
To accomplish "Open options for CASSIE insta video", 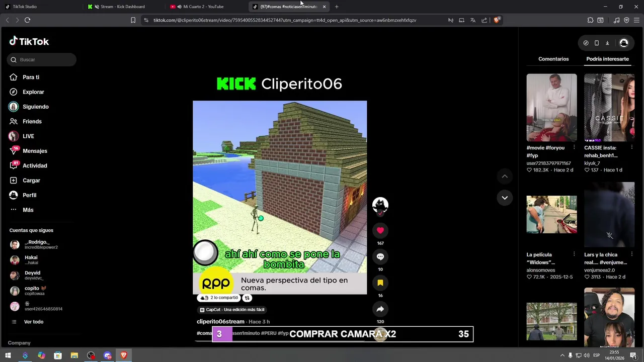I will [632, 148].
